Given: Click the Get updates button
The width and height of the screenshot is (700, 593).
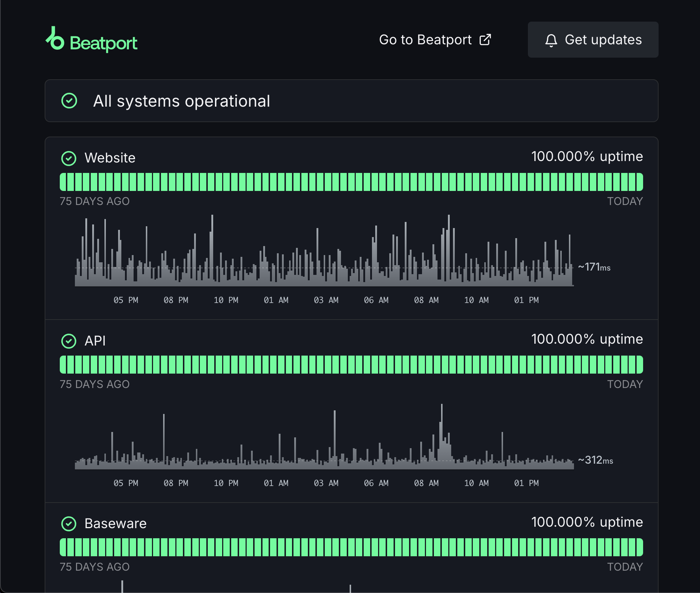Looking at the screenshot, I should [x=593, y=40].
